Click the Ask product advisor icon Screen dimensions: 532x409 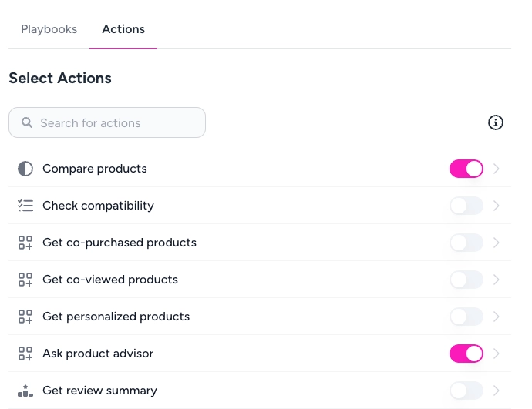click(x=25, y=354)
